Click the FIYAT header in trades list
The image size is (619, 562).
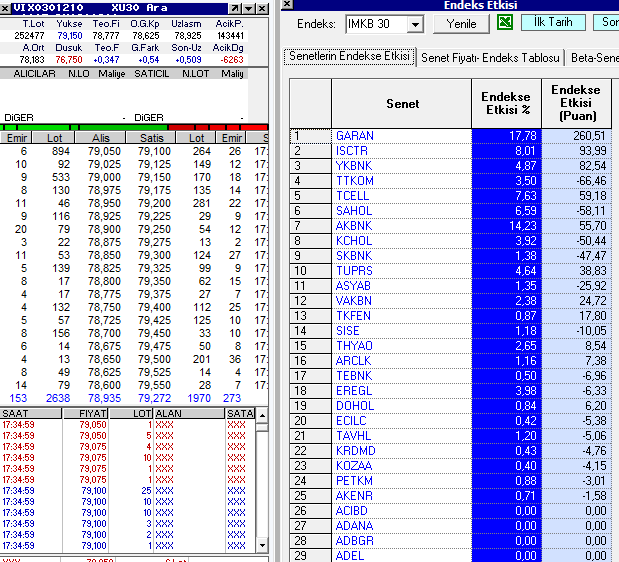pyautogui.click(x=93, y=412)
